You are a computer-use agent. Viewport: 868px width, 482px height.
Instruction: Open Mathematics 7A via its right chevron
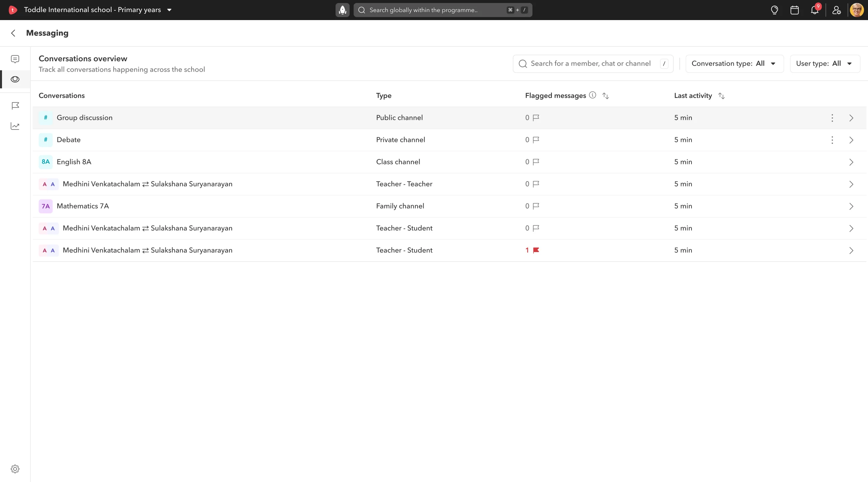[x=851, y=206]
